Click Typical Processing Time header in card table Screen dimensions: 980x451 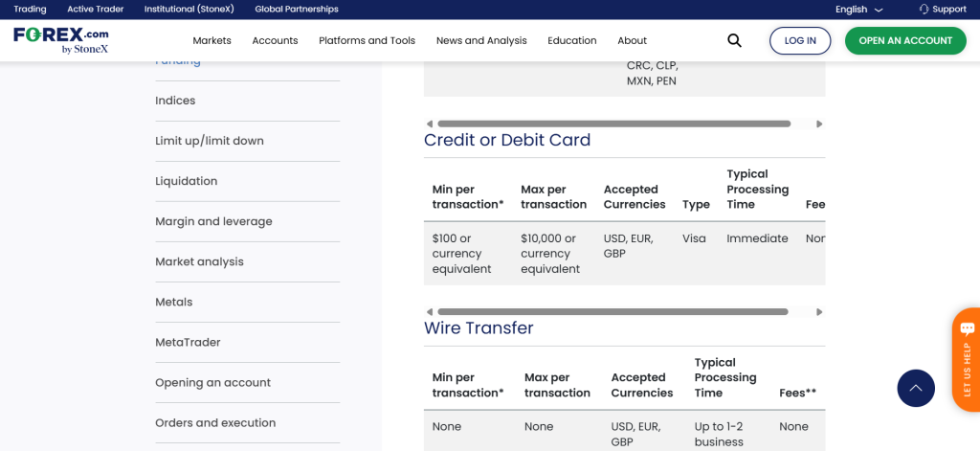click(x=758, y=189)
